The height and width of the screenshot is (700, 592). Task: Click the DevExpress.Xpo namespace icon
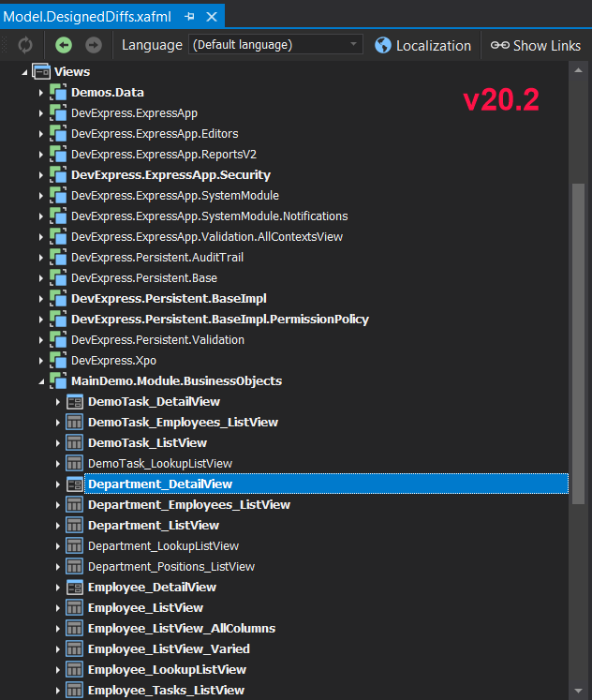tap(58, 361)
